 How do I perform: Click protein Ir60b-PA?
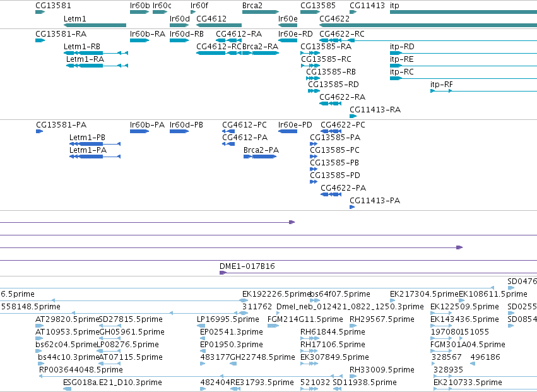click(x=147, y=125)
